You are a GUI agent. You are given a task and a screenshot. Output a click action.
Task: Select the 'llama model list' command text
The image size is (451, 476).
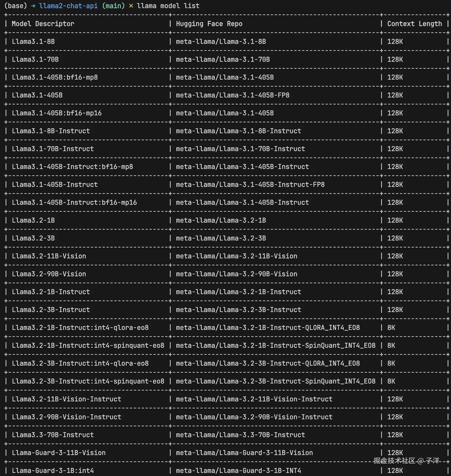[168, 6]
